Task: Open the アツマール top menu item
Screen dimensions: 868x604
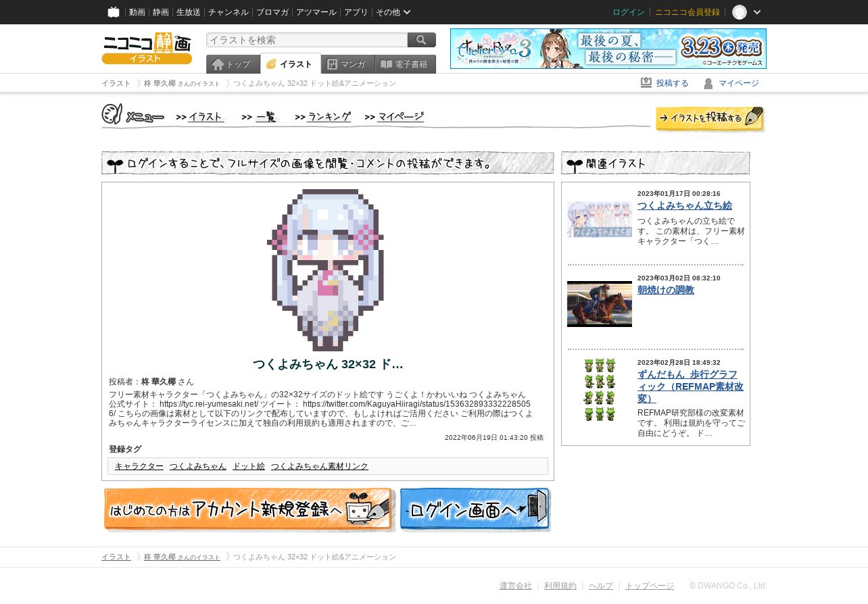Action: tap(316, 12)
